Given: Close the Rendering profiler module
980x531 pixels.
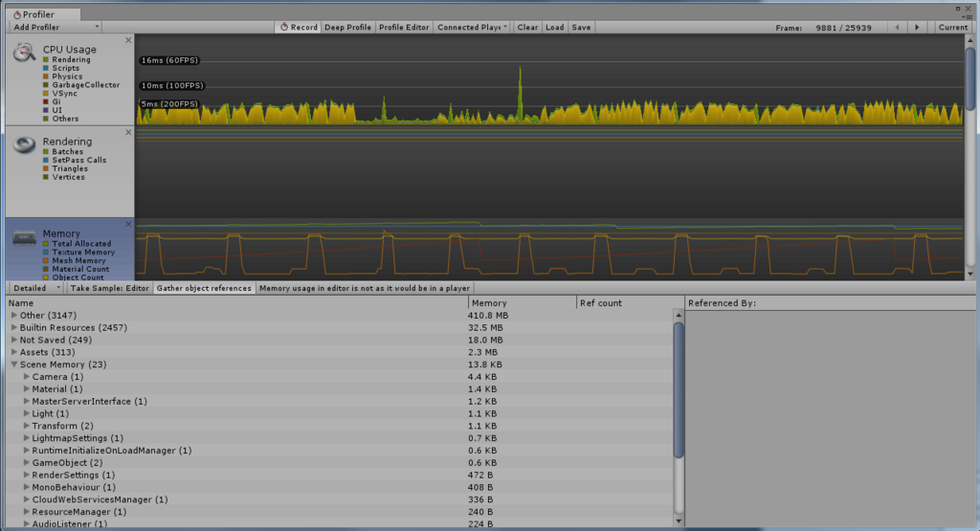Looking at the screenshot, I should click(x=128, y=132).
